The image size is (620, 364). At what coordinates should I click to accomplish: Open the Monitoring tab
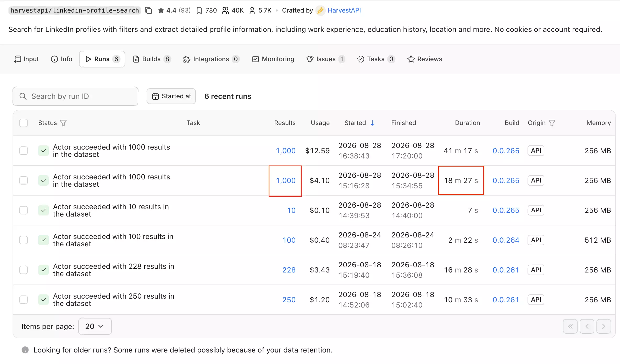273,59
